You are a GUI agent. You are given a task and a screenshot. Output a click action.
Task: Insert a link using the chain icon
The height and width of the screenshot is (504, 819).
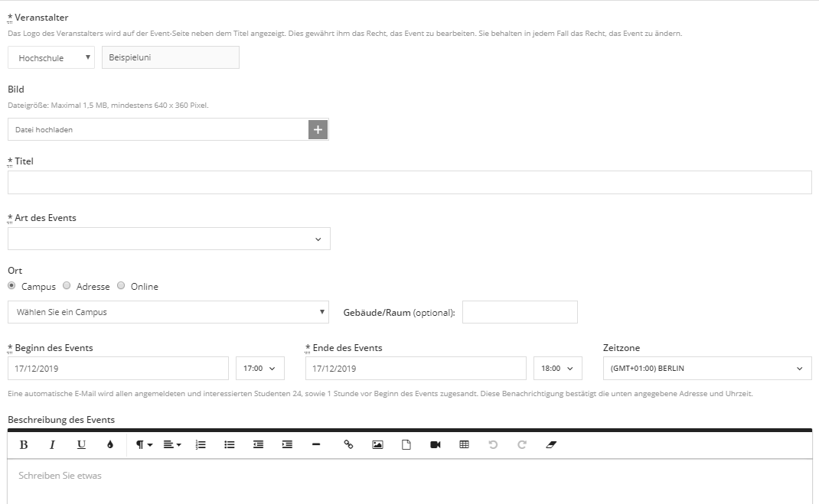click(348, 444)
